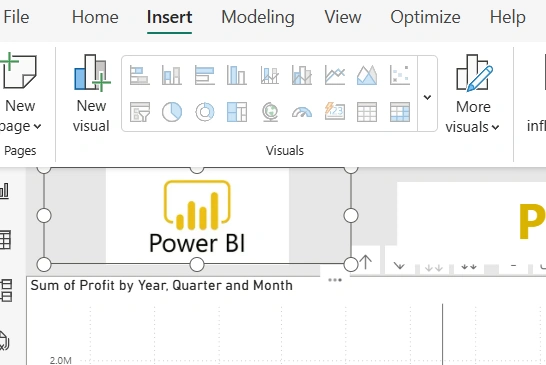546x365 pixels.
Task: Insert a stacked column chart visual
Action: pos(172,75)
